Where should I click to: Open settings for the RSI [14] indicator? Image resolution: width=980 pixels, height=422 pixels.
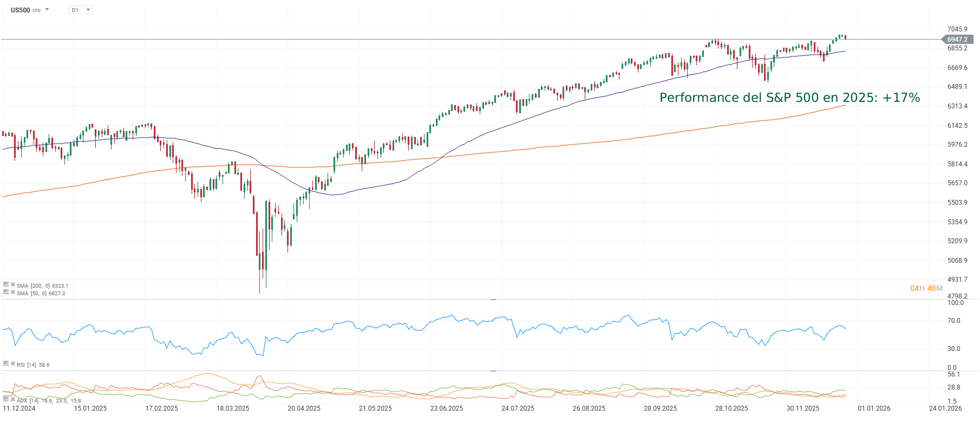pos(6,364)
